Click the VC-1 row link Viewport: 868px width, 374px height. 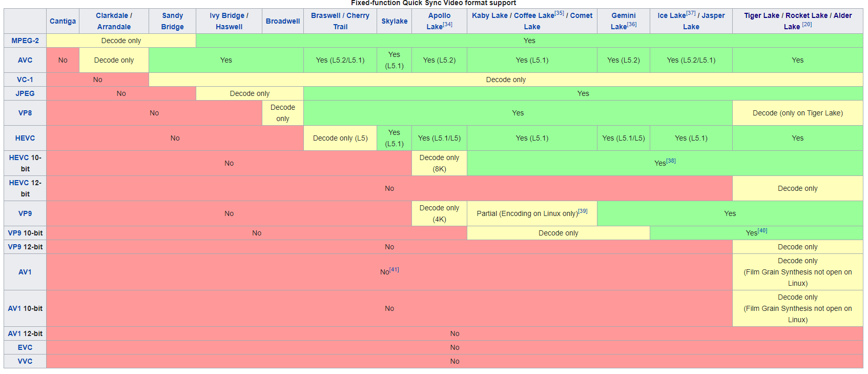click(x=25, y=80)
